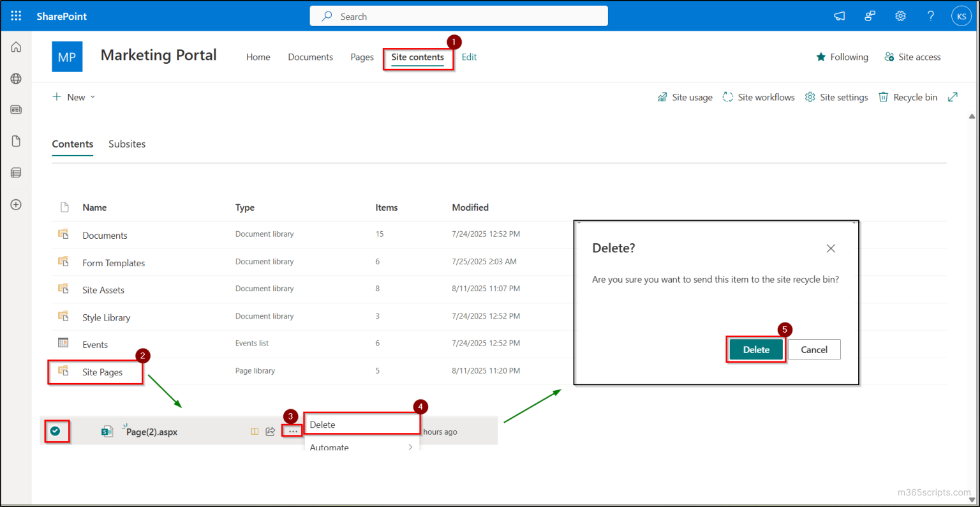Share Page(2).aspx using the share icon
This screenshot has height=507, width=980.
(271, 431)
